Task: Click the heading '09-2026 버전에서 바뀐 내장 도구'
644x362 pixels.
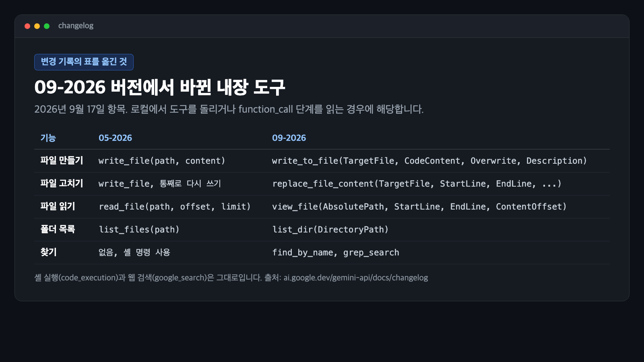Action: pyautogui.click(x=160, y=87)
